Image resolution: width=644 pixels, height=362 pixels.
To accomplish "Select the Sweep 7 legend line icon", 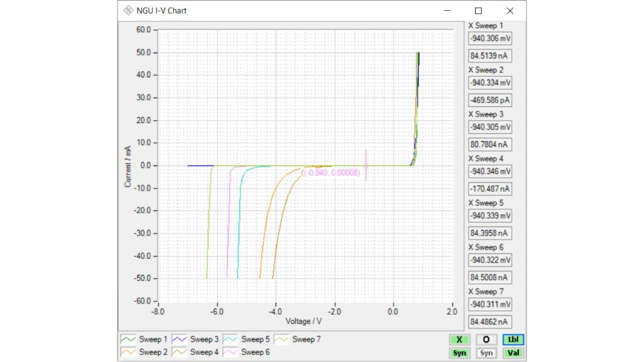I will (282, 339).
